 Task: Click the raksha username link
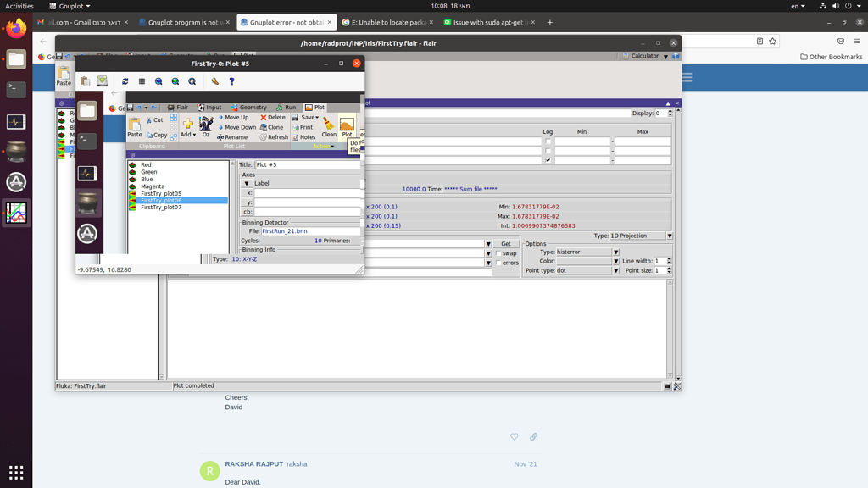coord(297,464)
